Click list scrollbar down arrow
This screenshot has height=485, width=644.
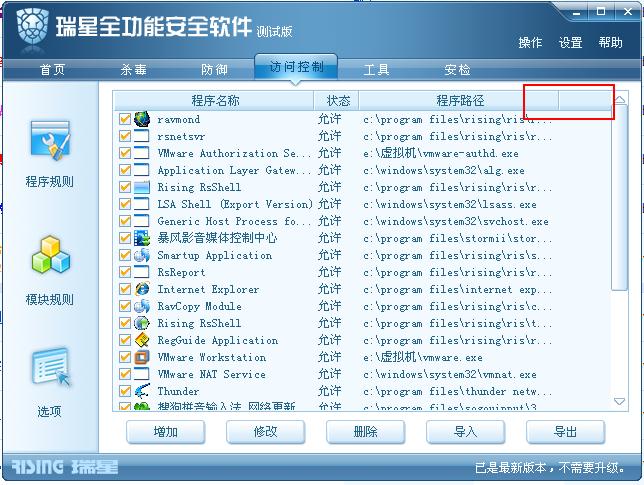point(620,401)
